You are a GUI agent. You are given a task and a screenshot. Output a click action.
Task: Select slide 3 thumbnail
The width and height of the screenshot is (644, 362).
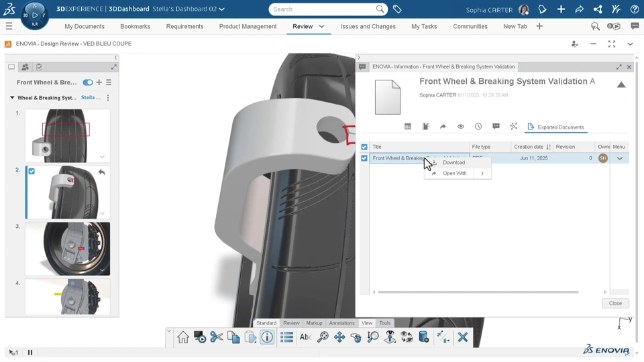pos(67,249)
